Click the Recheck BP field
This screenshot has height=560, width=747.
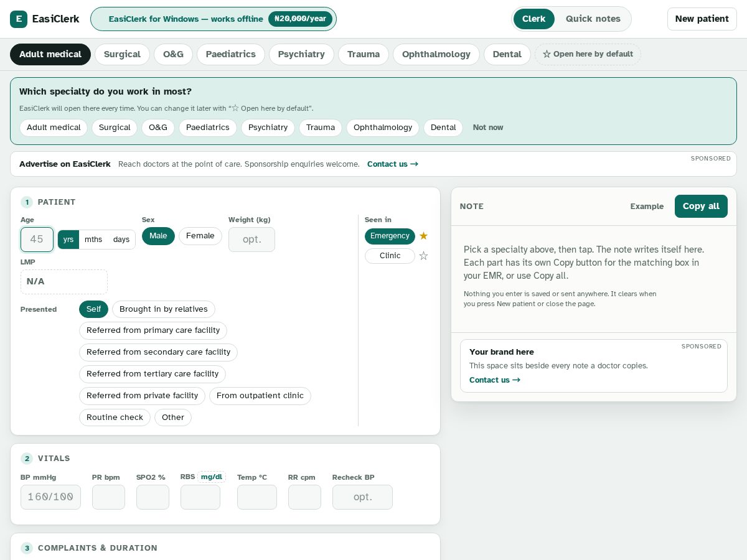tap(362, 497)
